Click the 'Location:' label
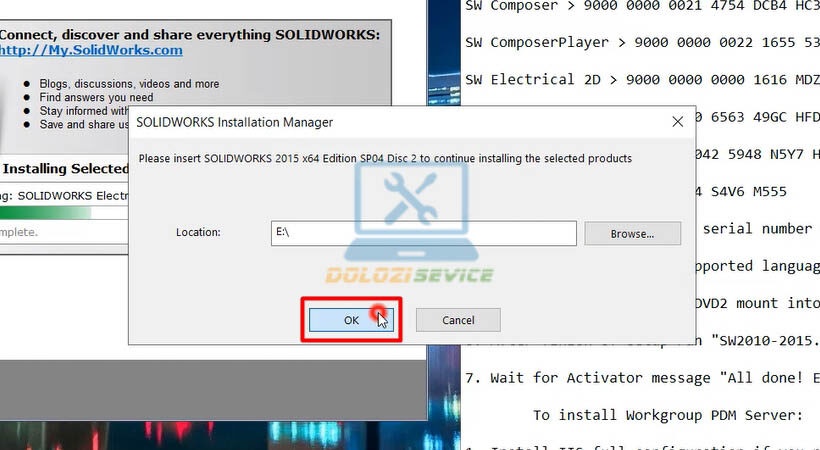This screenshot has width=820, height=450. 198,233
